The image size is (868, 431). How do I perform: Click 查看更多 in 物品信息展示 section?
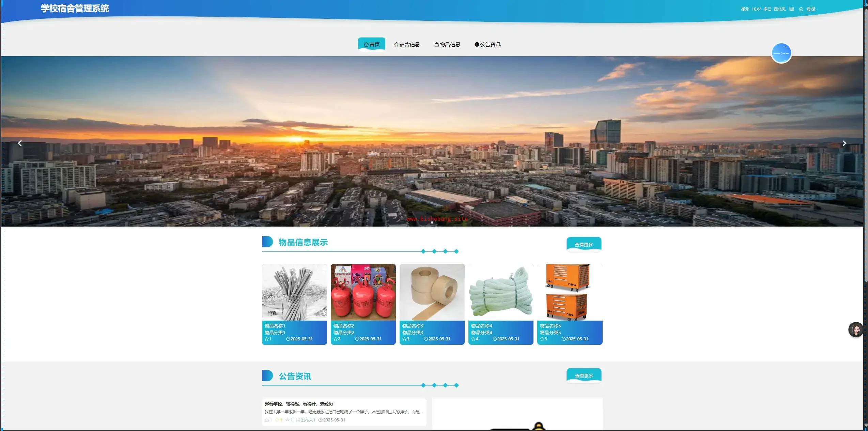584,244
